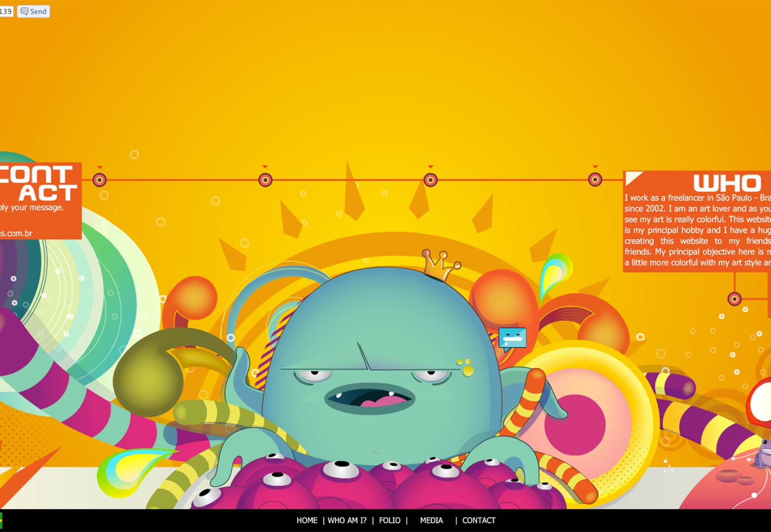Click the 139 like counter box

[6, 11]
